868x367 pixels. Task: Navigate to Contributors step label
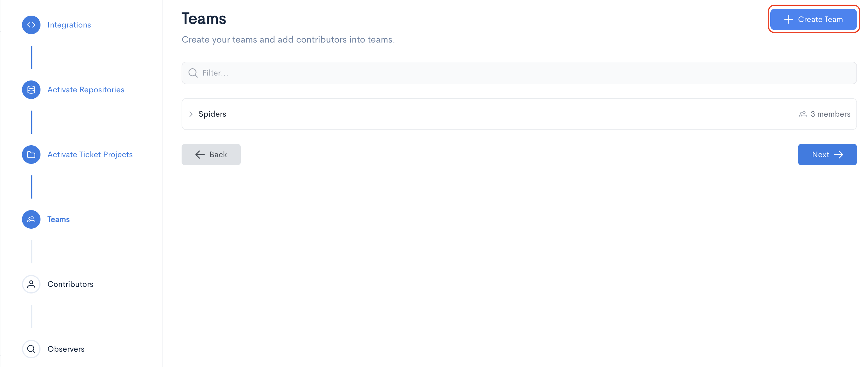70,284
